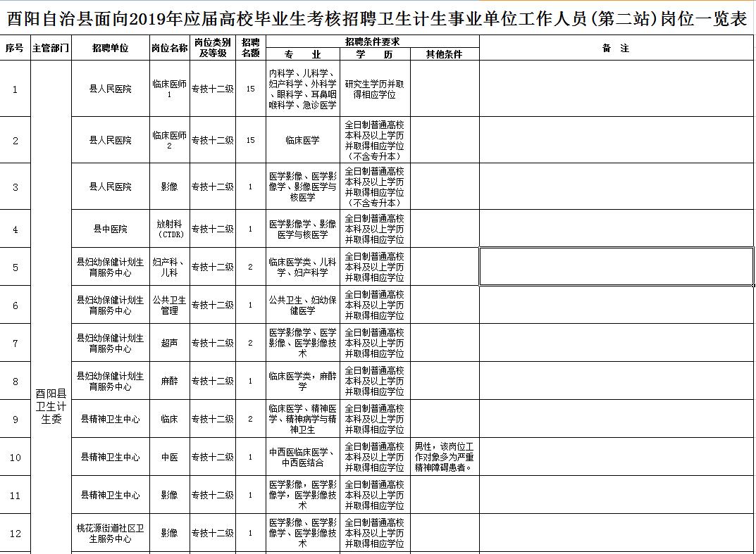Select the 岗位名称 column header
This screenshot has height=554, width=756.
click(169, 48)
